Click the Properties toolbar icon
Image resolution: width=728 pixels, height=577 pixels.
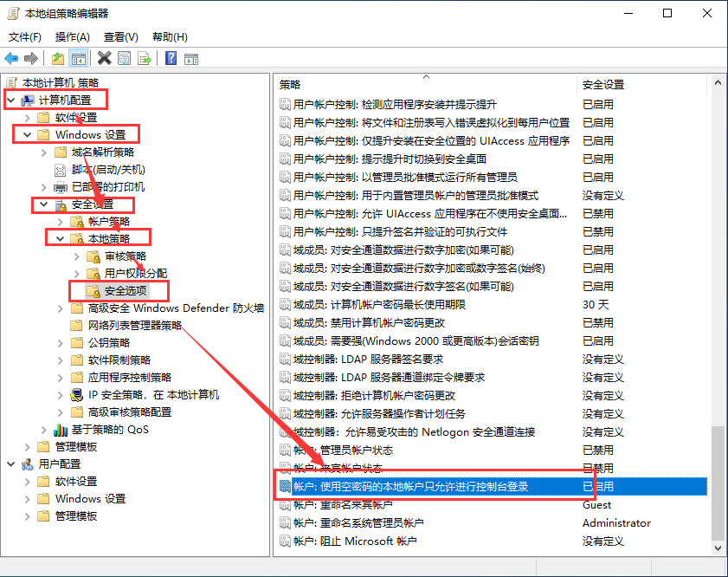pos(125,58)
